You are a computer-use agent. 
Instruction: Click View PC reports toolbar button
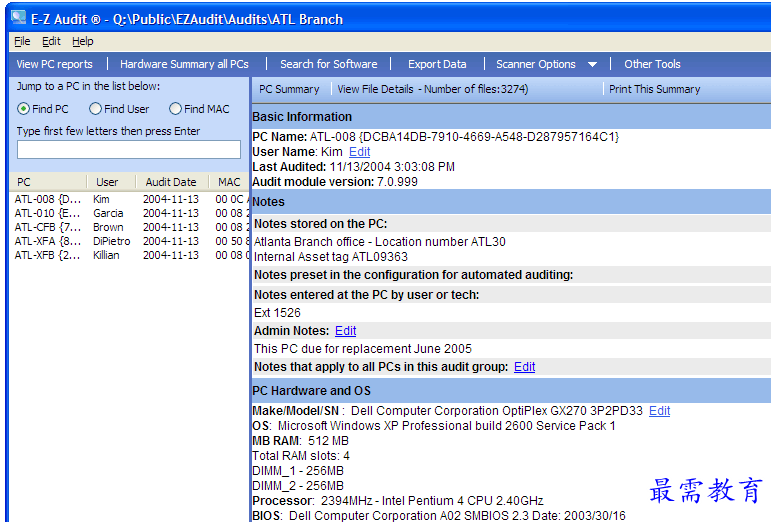click(x=54, y=64)
